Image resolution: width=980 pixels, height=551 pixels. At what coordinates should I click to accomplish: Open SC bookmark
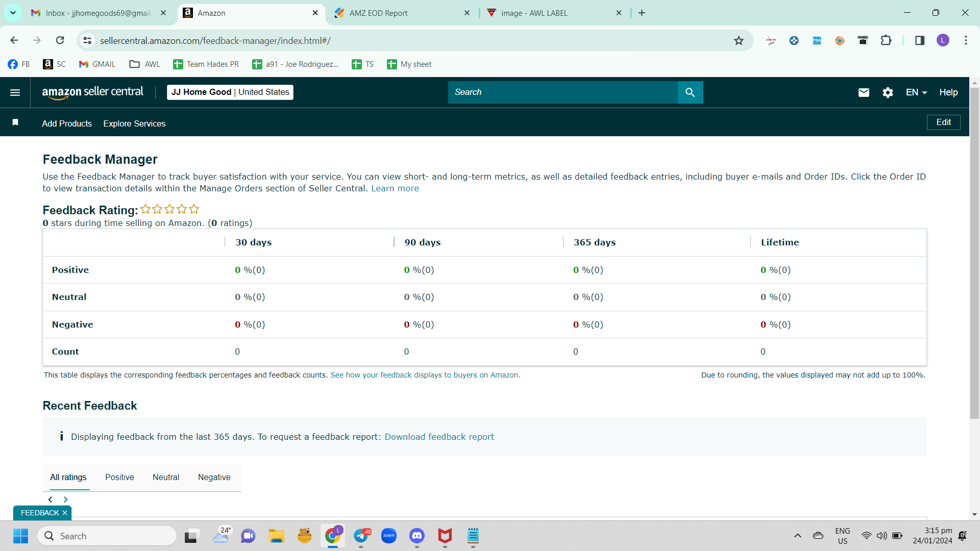(x=54, y=64)
